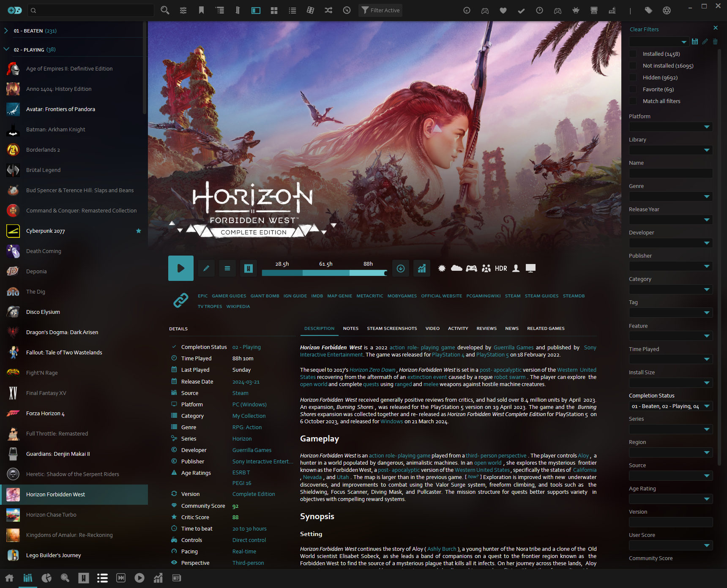Open the game activity chart button
The image size is (727, 588).
coord(422,268)
